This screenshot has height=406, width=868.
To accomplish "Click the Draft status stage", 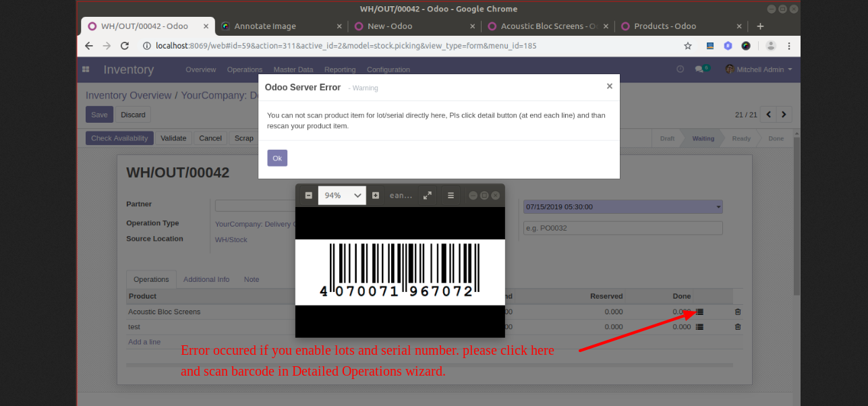I will click(x=667, y=138).
